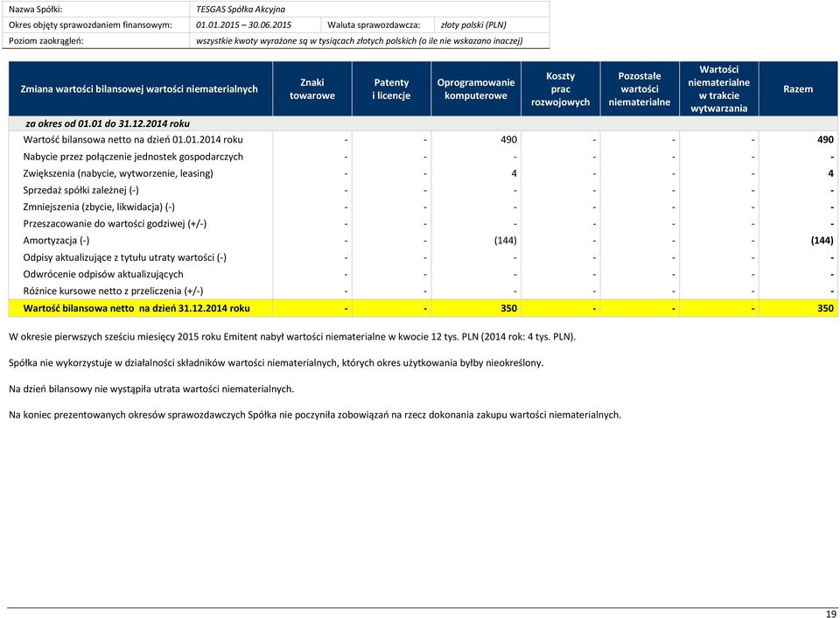
Task: Click paragraph starting "Na koniec prezentowanych okresów"
Action: 315,415
